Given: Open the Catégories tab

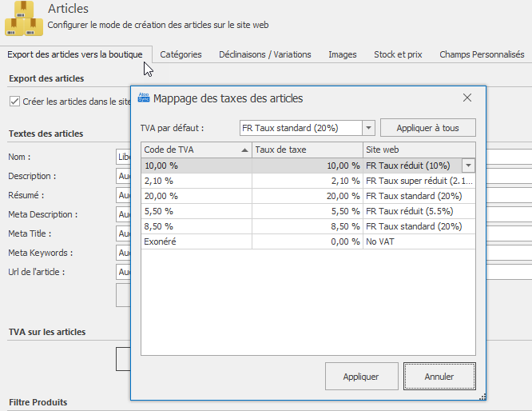Looking at the screenshot, I should 181,54.
